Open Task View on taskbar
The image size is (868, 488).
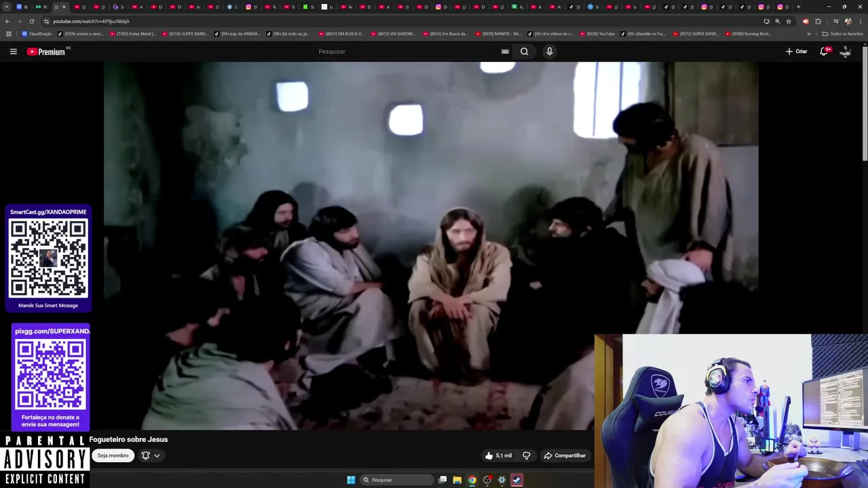(443, 480)
